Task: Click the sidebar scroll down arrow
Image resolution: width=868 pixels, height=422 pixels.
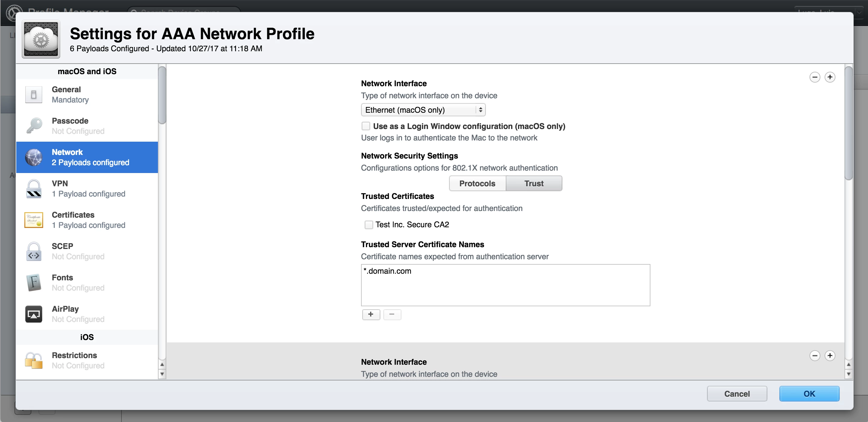Action: (x=162, y=374)
